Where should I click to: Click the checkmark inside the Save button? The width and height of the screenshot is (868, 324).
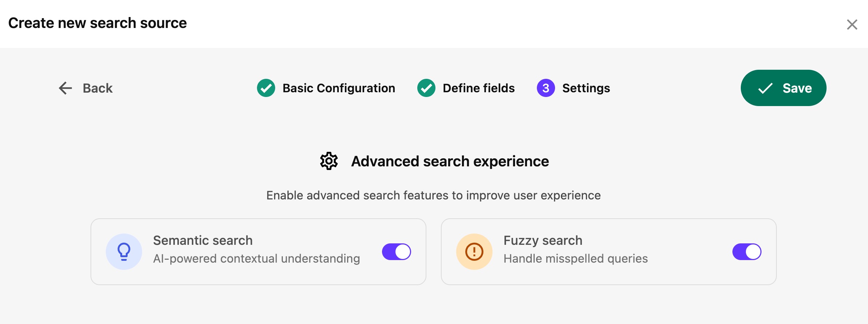(x=766, y=88)
